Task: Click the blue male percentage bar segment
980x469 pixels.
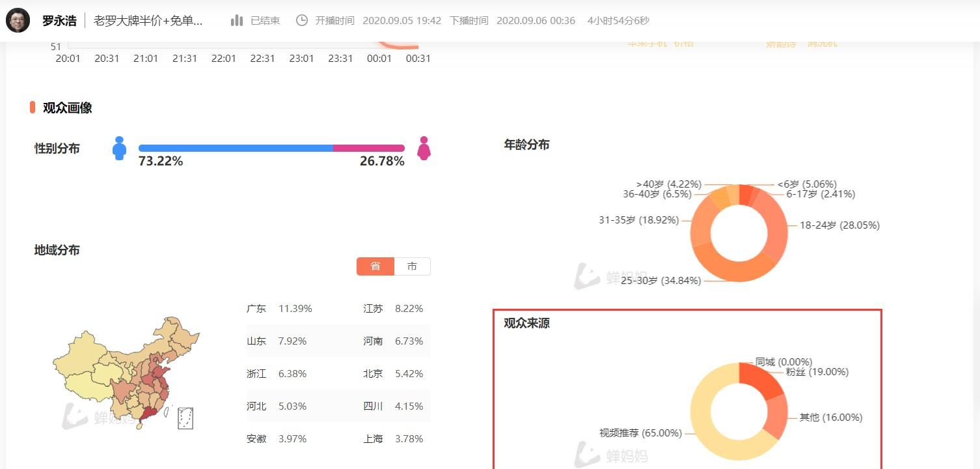Action: tap(236, 149)
